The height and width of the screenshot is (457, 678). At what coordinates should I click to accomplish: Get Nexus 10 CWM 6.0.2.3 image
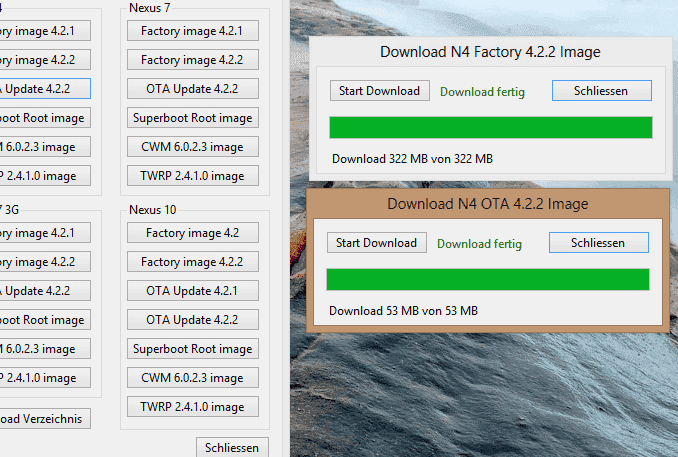pyautogui.click(x=193, y=377)
